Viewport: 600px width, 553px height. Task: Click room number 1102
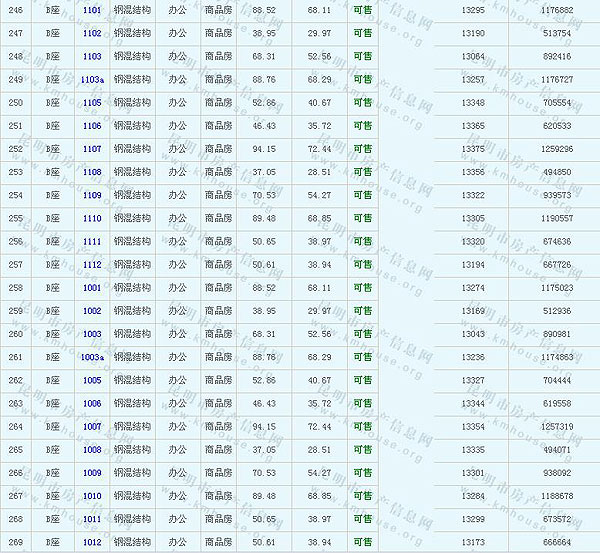coord(92,33)
